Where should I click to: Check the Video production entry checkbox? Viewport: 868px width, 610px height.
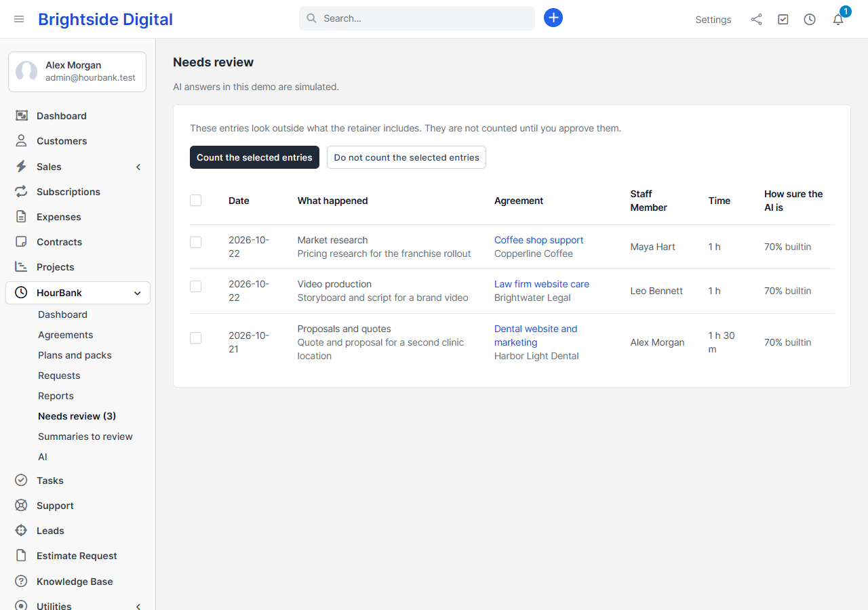[196, 286]
